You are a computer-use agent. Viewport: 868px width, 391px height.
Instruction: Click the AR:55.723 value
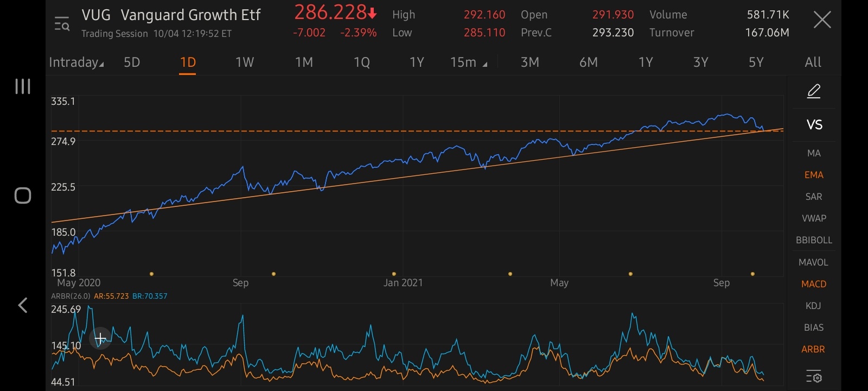[111, 296]
